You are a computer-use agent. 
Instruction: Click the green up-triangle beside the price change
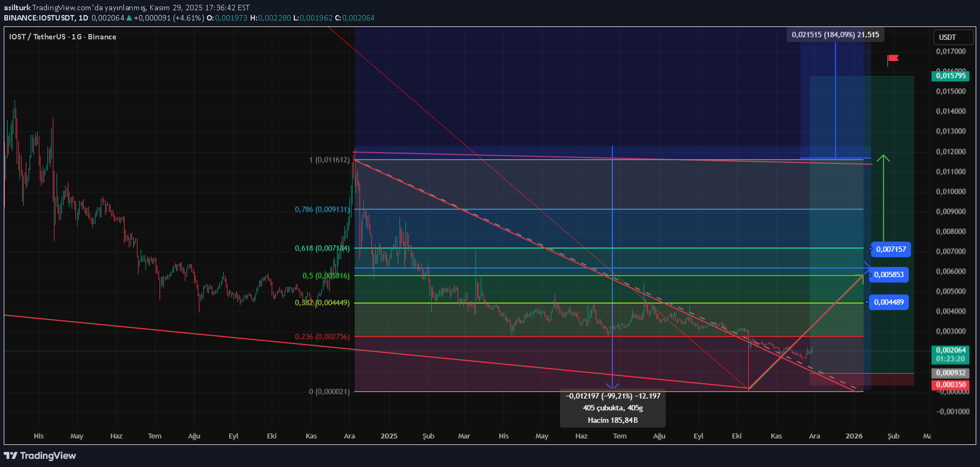tap(129, 18)
